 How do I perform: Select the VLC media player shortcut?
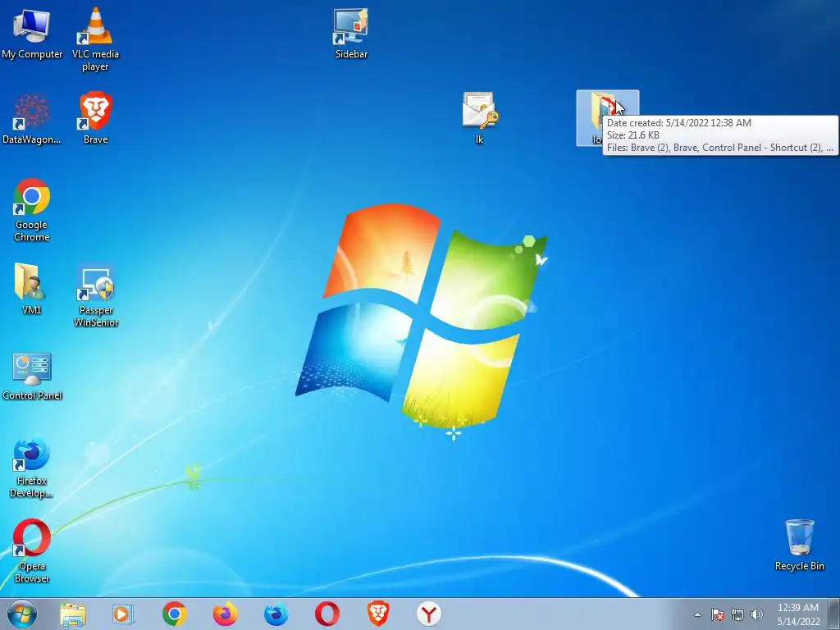95,39
